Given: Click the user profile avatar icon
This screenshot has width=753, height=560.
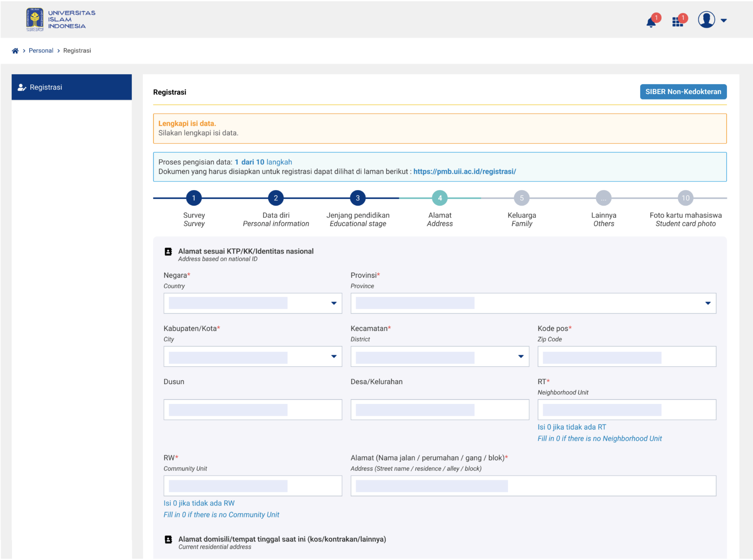Looking at the screenshot, I should click(706, 20).
